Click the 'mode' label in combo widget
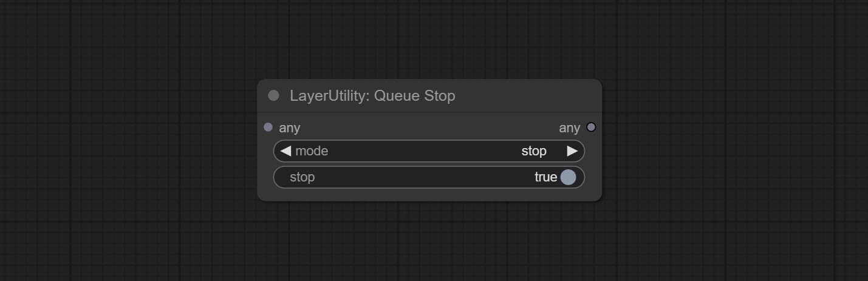Screen dimensions: 868x281 click(312, 151)
